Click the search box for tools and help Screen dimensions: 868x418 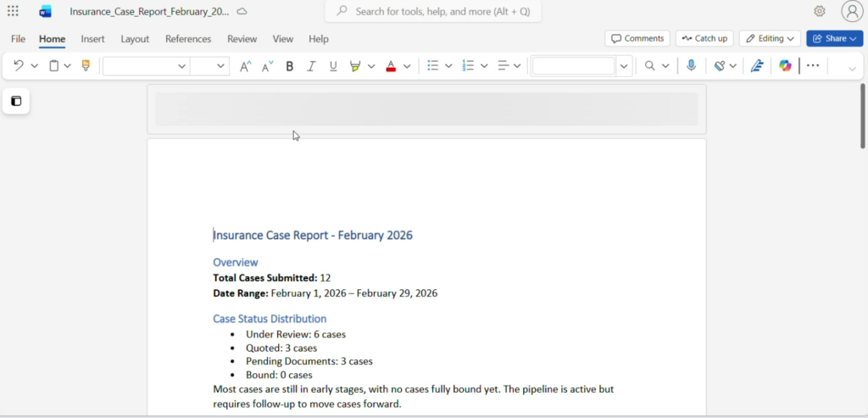click(x=433, y=12)
